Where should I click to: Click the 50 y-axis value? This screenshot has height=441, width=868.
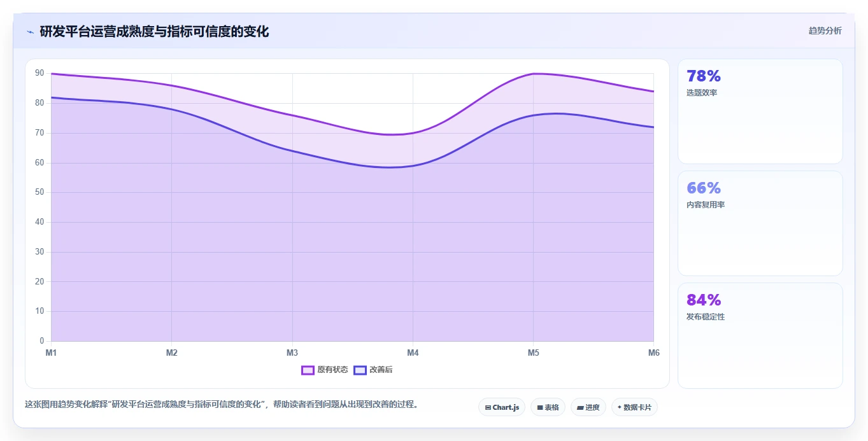[39, 192]
